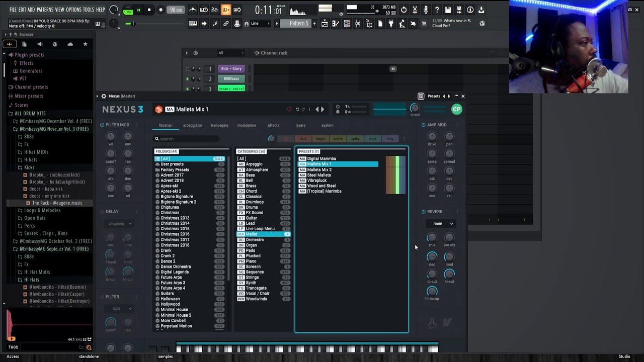Undo using Nexus undo arrow

tap(297, 109)
